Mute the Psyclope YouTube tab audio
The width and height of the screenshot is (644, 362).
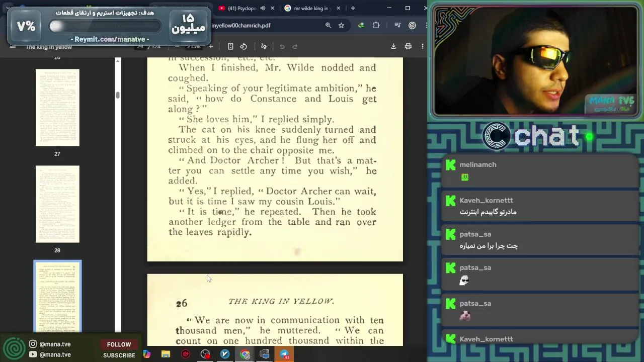pos(263,8)
